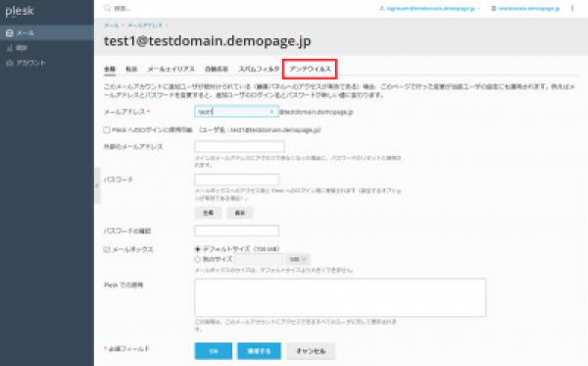This screenshot has width=588, height=366.
Task: Collapse the sidebar with the arrow handle
Action: pos(97,185)
